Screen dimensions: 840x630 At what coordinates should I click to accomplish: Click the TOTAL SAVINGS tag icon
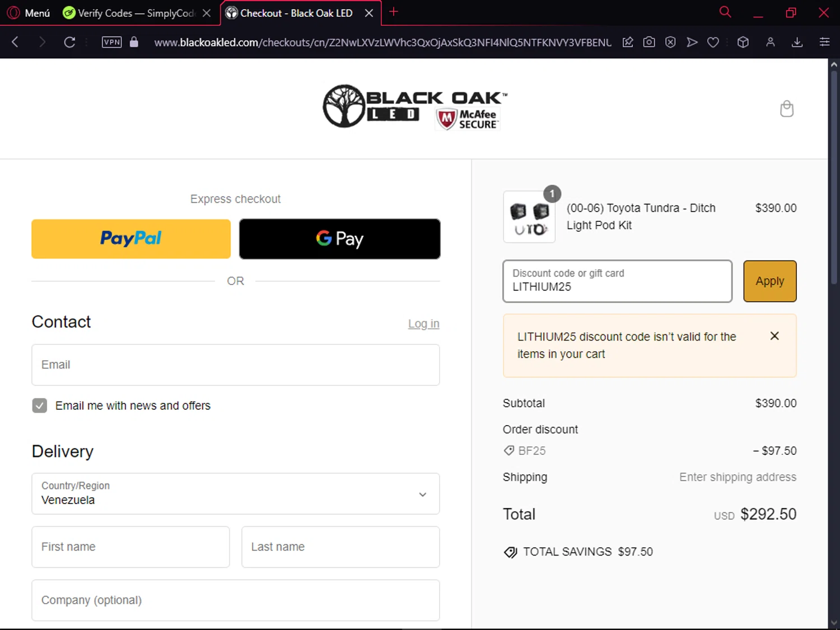coord(510,552)
